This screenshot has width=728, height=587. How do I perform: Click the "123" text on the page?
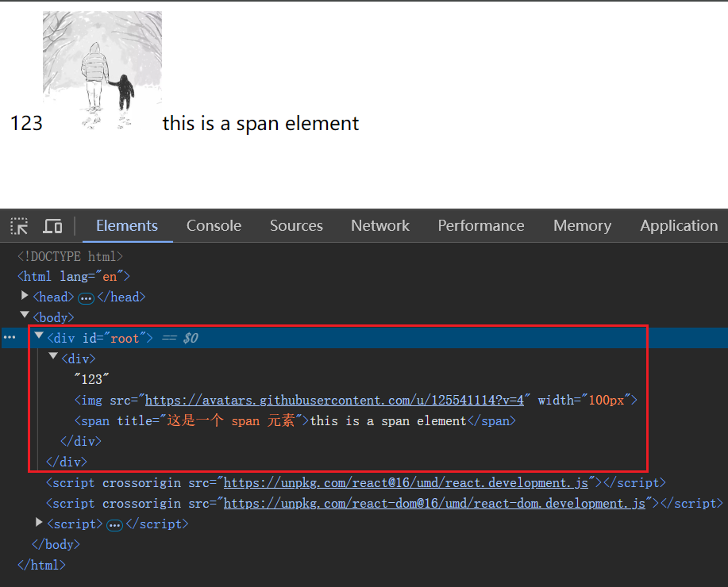point(26,124)
